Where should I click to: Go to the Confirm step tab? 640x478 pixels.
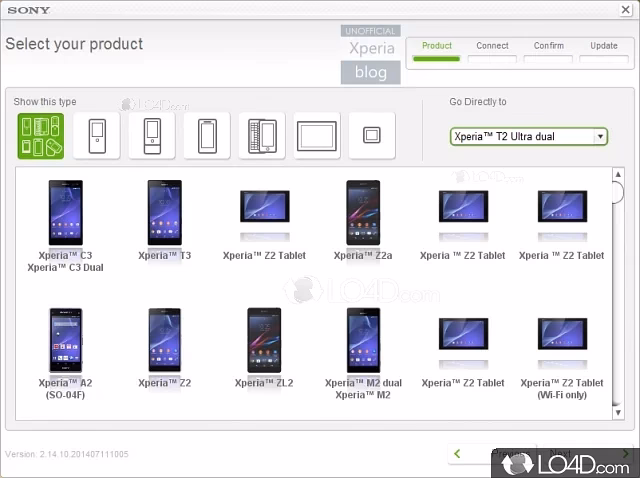point(548,52)
